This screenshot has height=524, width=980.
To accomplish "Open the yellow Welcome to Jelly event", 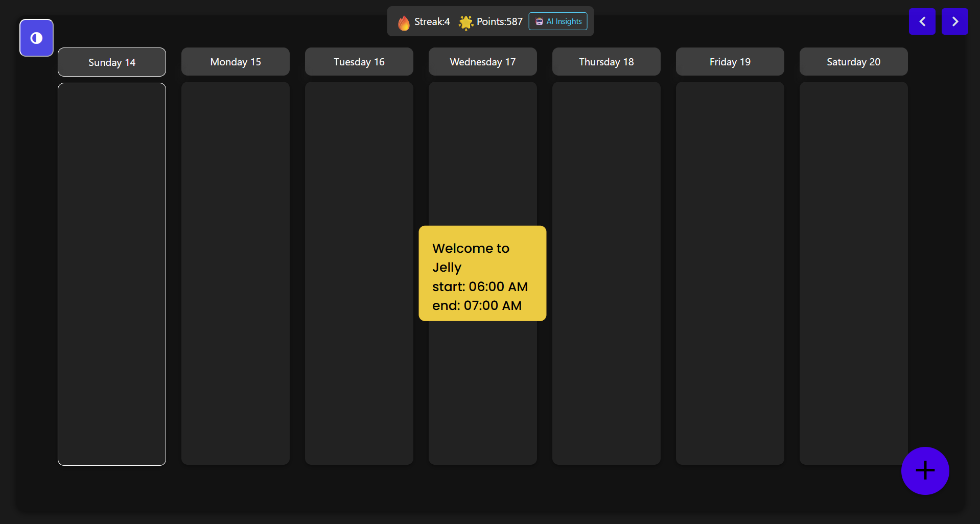I will 482,274.
